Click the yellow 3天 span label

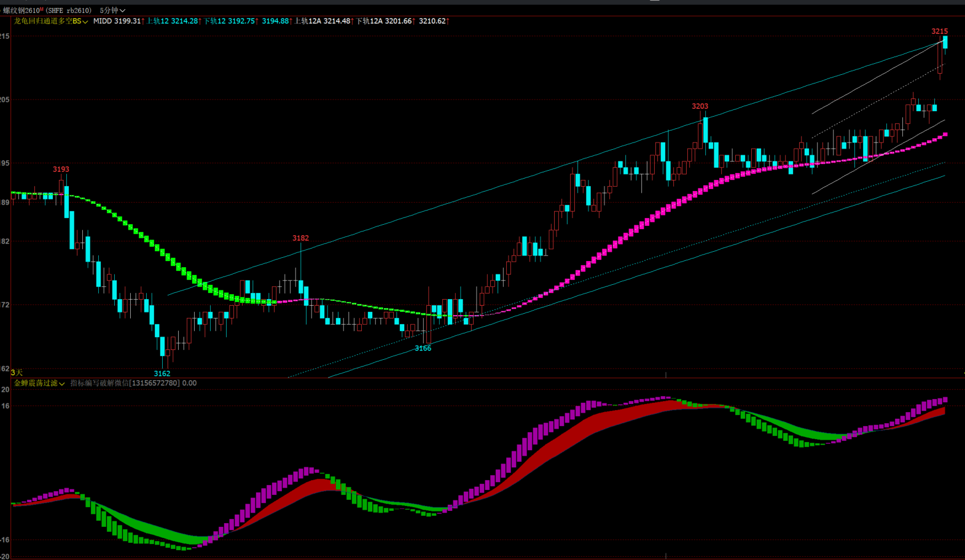[17, 373]
